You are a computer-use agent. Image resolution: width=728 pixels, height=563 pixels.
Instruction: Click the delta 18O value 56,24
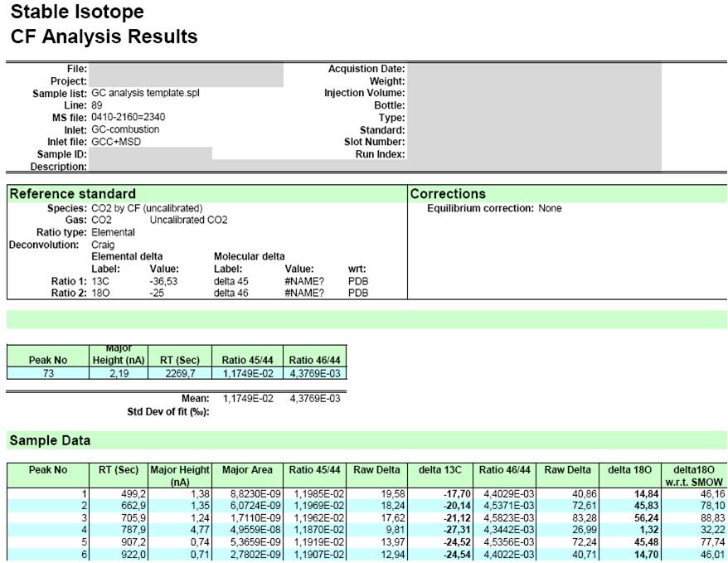pyautogui.click(x=646, y=517)
